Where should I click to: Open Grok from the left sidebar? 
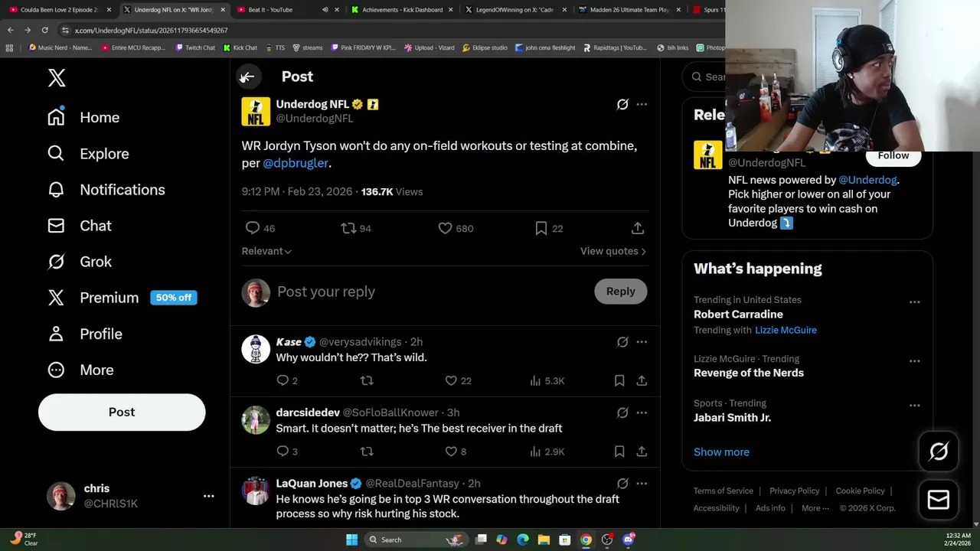(80, 262)
